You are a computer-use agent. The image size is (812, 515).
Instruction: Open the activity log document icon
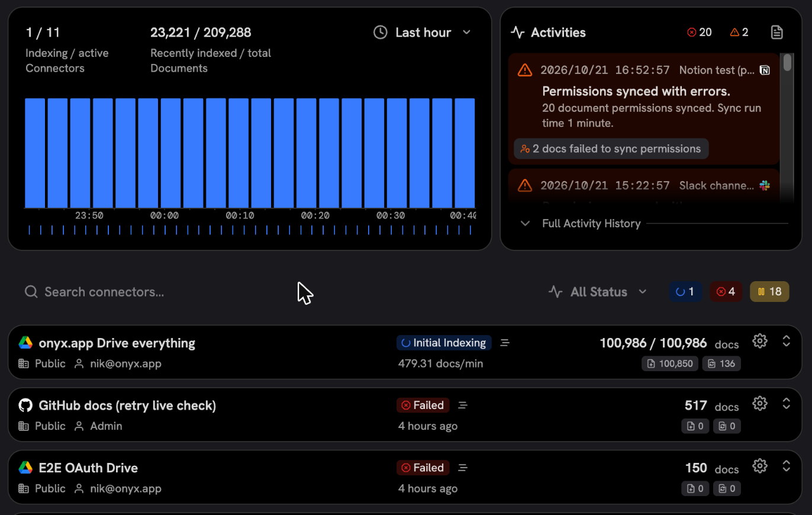click(x=777, y=33)
